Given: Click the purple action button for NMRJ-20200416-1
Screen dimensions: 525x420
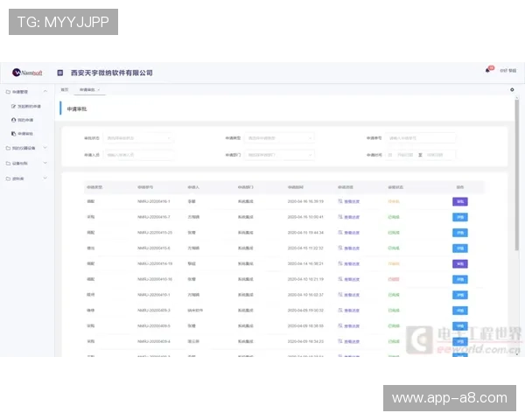Looking at the screenshot, I should [x=460, y=201].
